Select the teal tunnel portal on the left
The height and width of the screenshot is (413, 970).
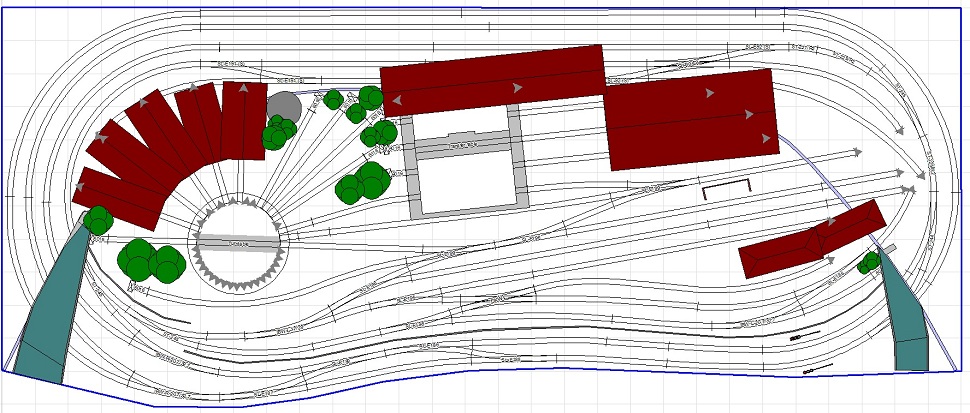(x=49, y=309)
